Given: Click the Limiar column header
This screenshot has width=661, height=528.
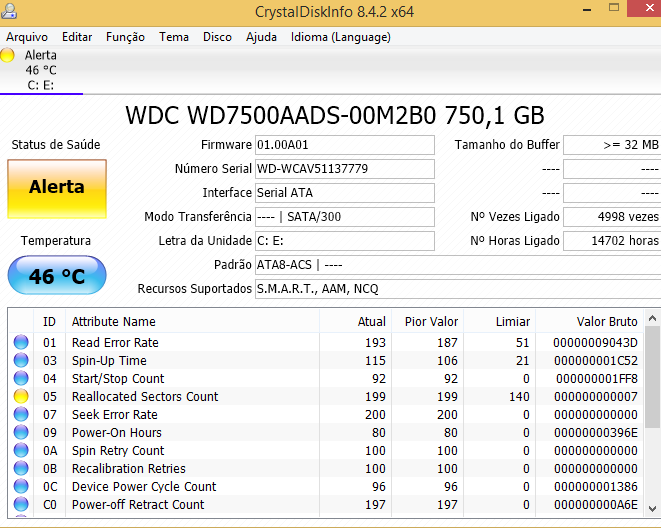Looking at the screenshot, I should tap(500, 322).
